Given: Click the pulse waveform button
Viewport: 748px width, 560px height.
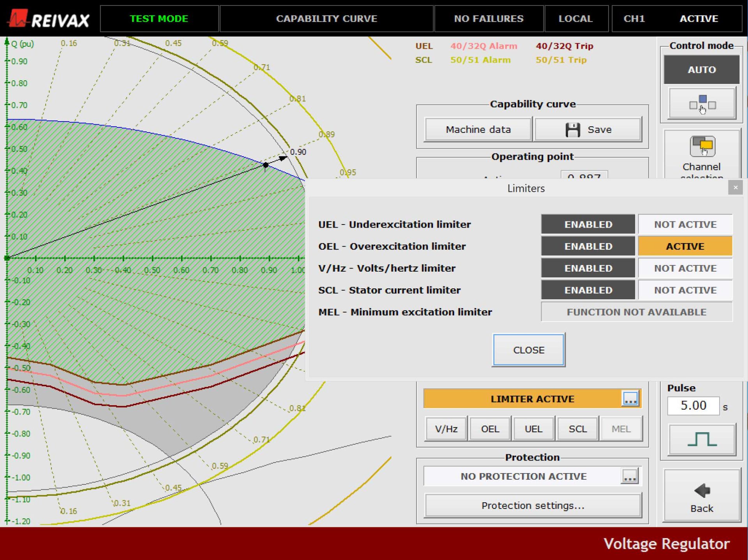Looking at the screenshot, I should pyautogui.click(x=702, y=439).
